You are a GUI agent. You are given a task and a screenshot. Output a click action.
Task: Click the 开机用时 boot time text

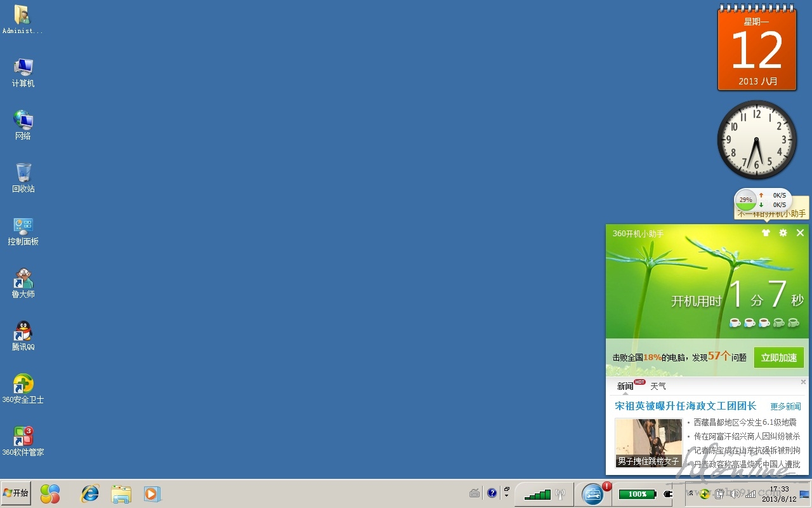pos(697,301)
